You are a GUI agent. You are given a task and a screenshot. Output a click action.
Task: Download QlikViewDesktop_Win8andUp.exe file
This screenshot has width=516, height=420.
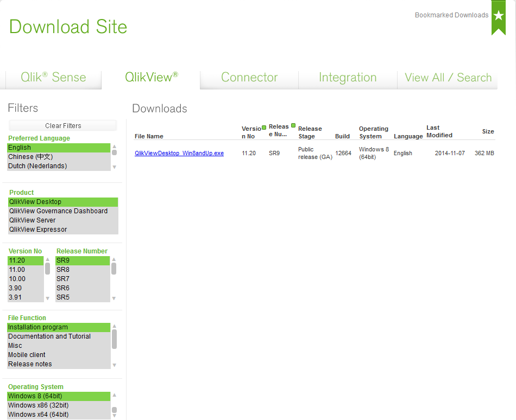click(x=179, y=153)
